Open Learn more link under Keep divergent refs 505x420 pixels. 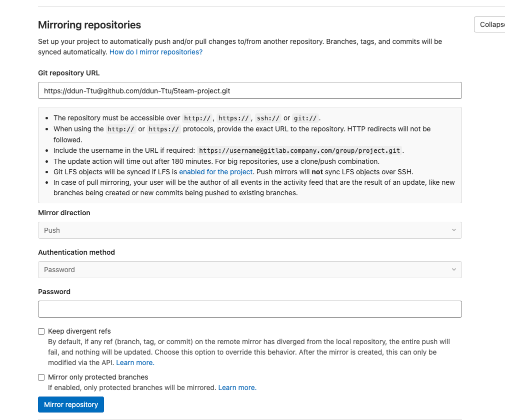tap(135, 363)
